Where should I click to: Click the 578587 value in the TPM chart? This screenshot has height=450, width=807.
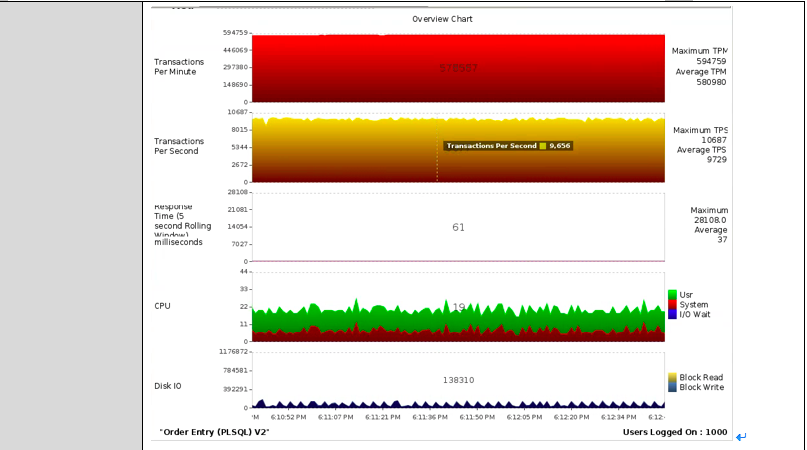(x=459, y=68)
